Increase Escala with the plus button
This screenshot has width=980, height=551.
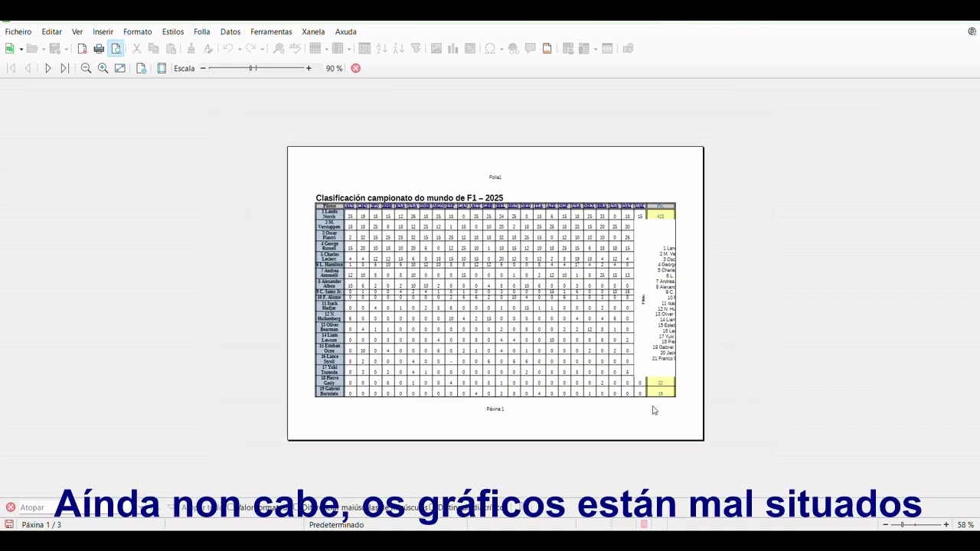pyautogui.click(x=309, y=69)
